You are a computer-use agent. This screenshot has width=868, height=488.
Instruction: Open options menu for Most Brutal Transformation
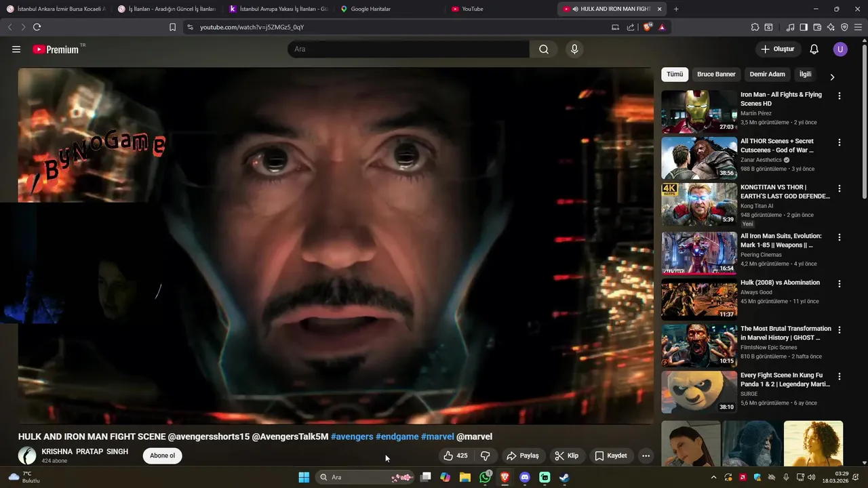pyautogui.click(x=840, y=330)
